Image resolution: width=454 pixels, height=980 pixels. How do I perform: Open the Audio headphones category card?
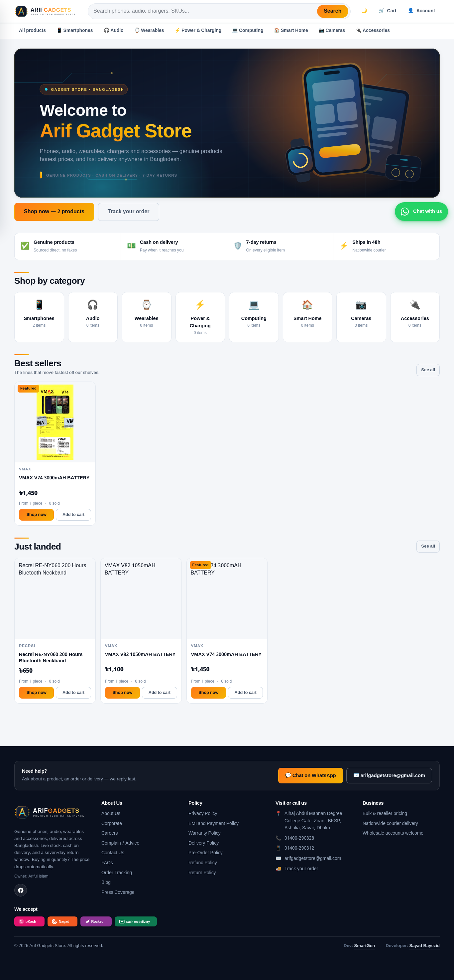93,317
